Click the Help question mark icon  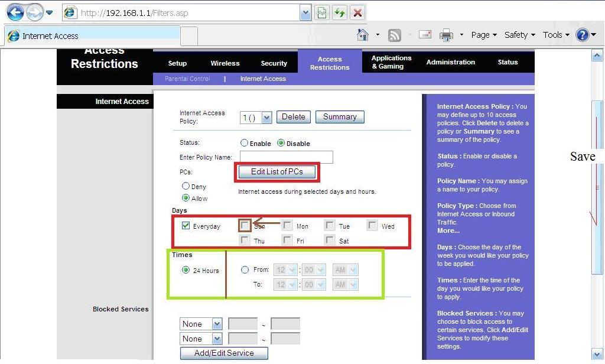click(x=582, y=35)
